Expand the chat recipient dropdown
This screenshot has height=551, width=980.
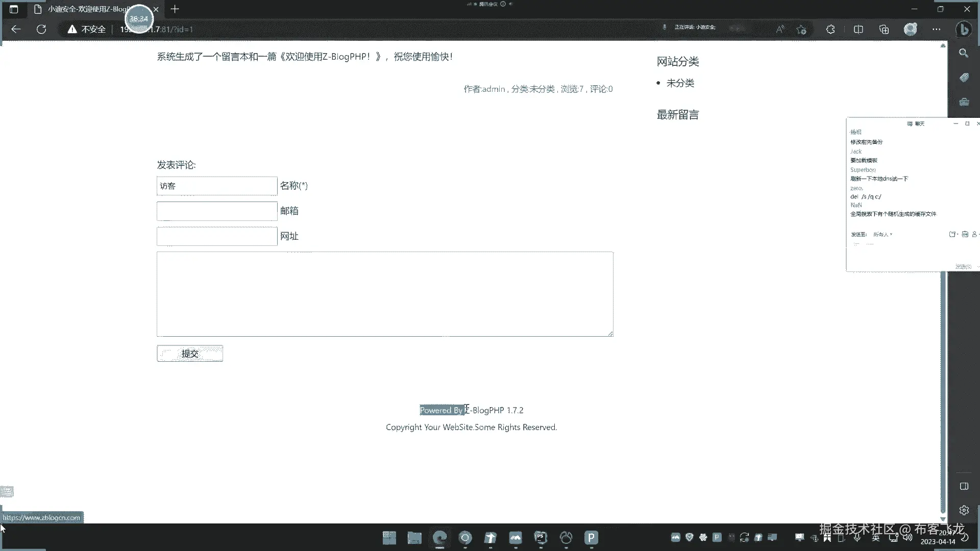coord(883,234)
